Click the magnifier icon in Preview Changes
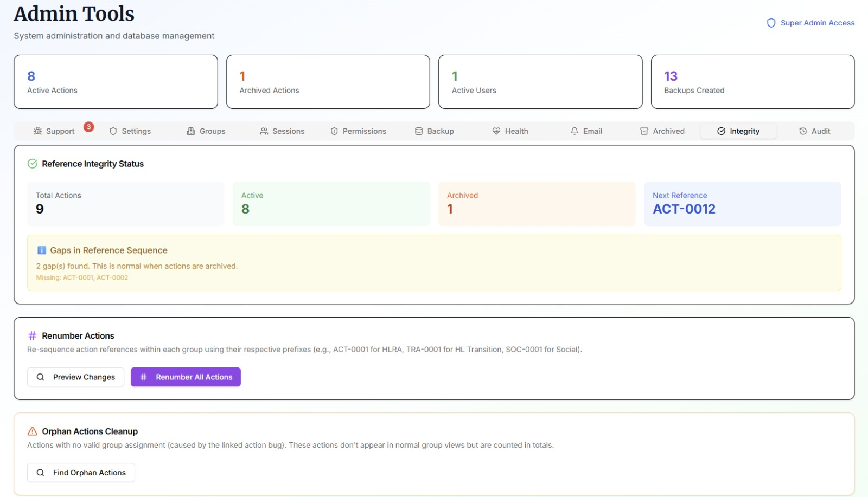 click(x=40, y=377)
